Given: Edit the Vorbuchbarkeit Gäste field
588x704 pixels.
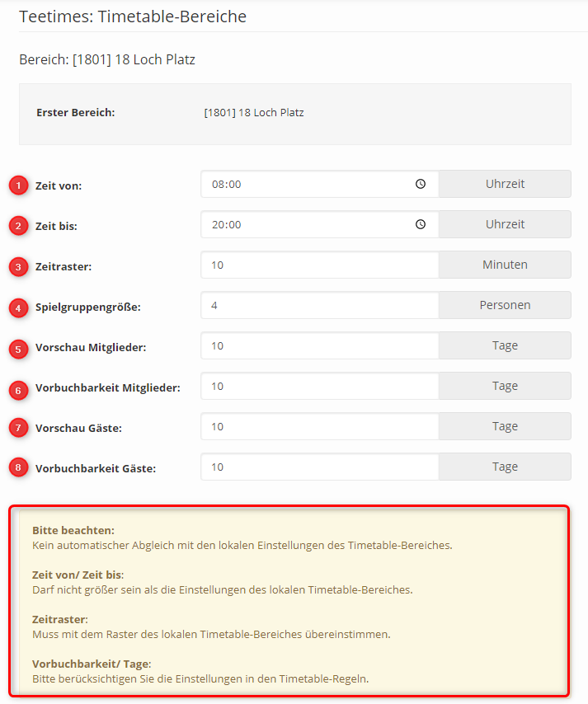Looking at the screenshot, I should point(319,467).
